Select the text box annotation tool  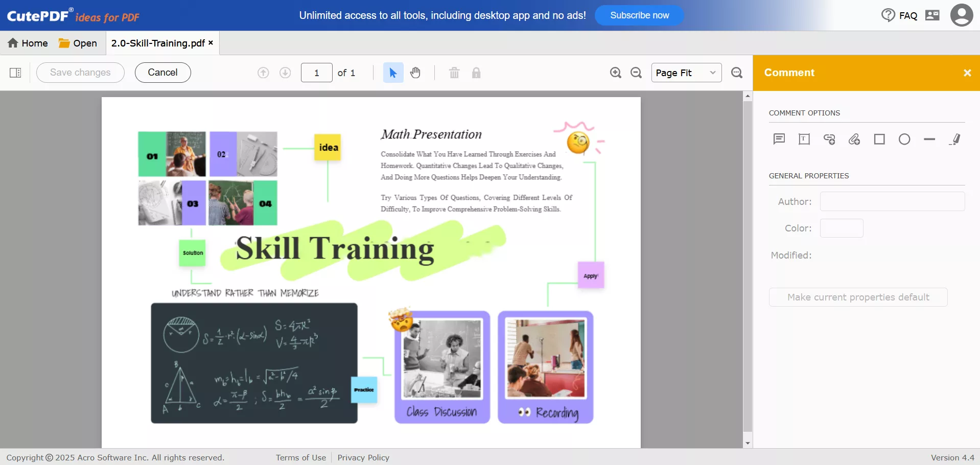(804, 139)
